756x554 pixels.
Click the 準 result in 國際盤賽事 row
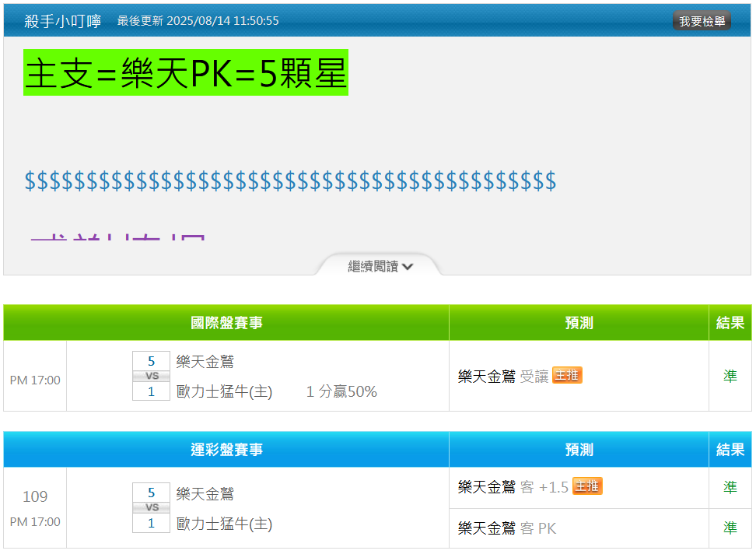pos(730,376)
